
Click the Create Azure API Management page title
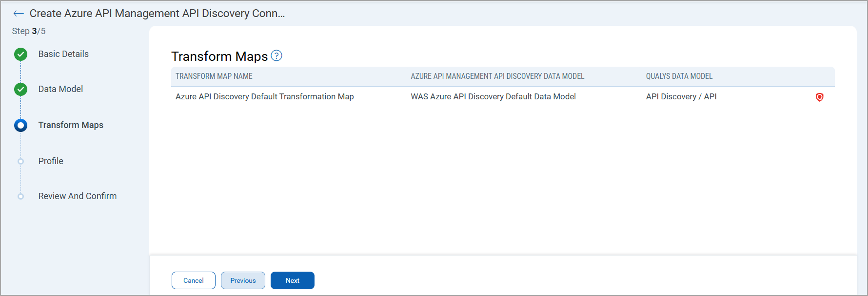(x=157, y=14)
